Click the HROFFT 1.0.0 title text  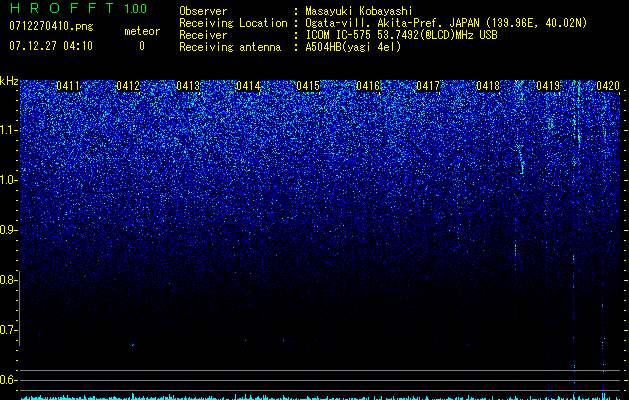coord(78,8)
